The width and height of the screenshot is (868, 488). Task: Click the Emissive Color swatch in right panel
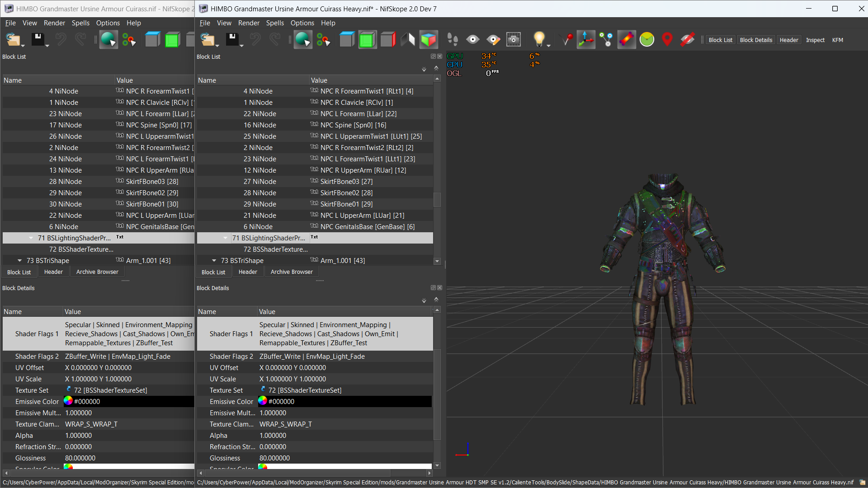(263, 401)
